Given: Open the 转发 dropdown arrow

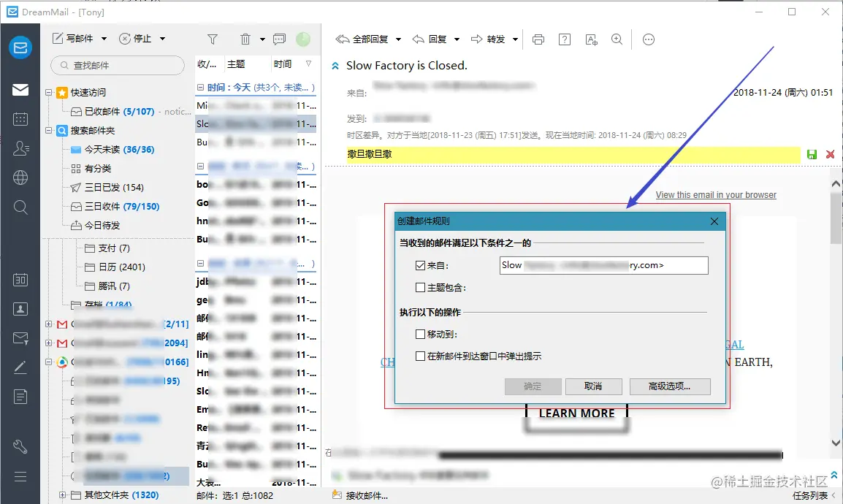Looking at the screenshot, I should pos(515,39).
